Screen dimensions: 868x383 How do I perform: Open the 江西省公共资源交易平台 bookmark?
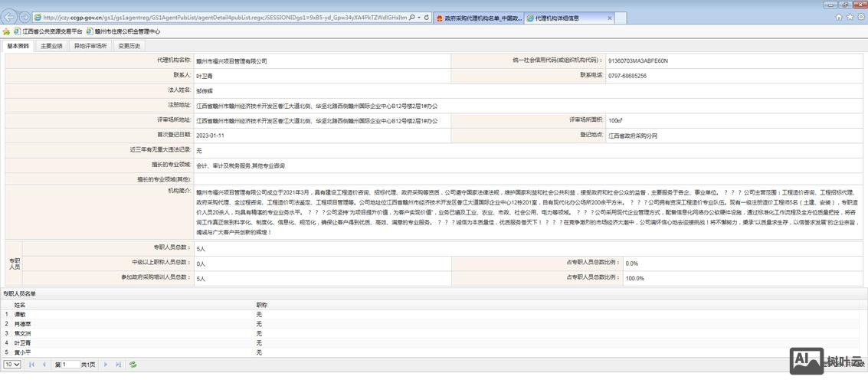click(x=48, y=31)
